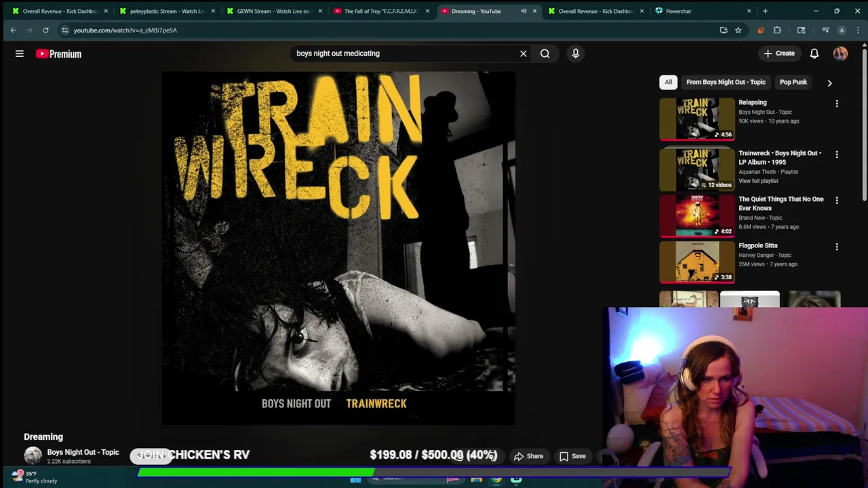
Task: Open the Create menu
Action: pyautogui.click(x=778, y=54)
